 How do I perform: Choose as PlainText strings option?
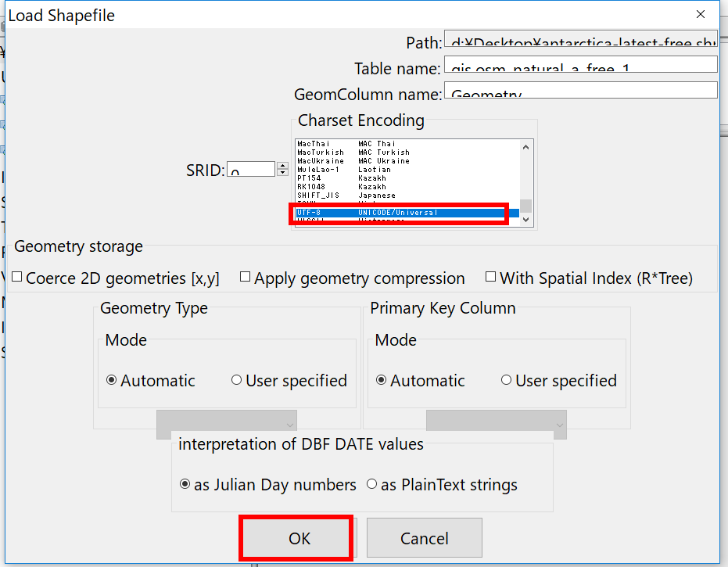point(371,484)
